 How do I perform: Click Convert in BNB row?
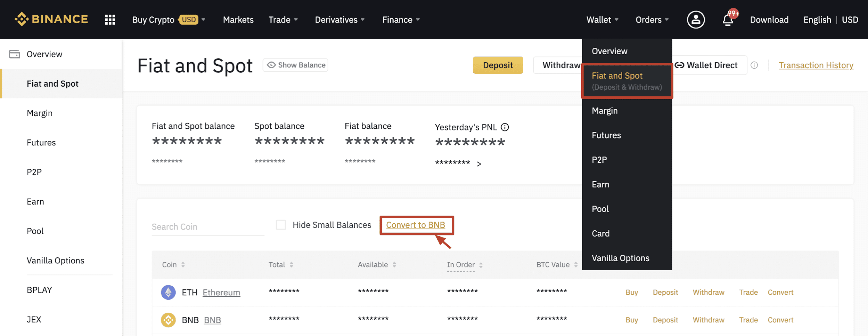coord(780,320)
